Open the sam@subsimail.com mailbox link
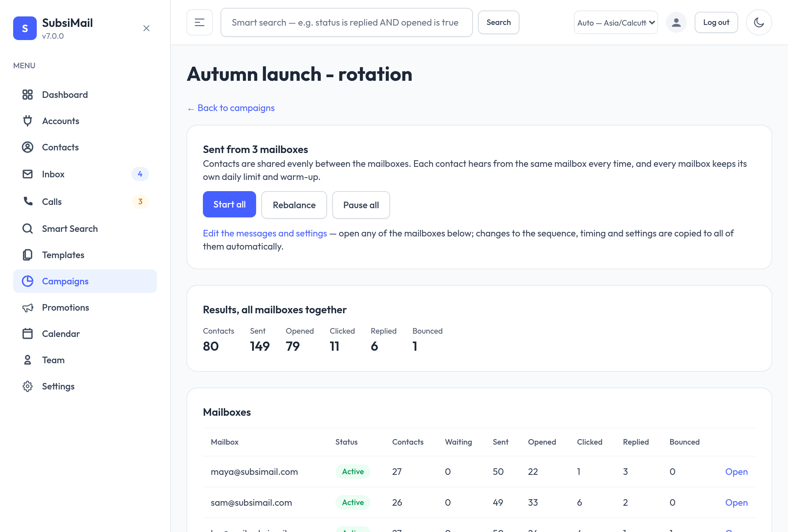 (736, 502)
